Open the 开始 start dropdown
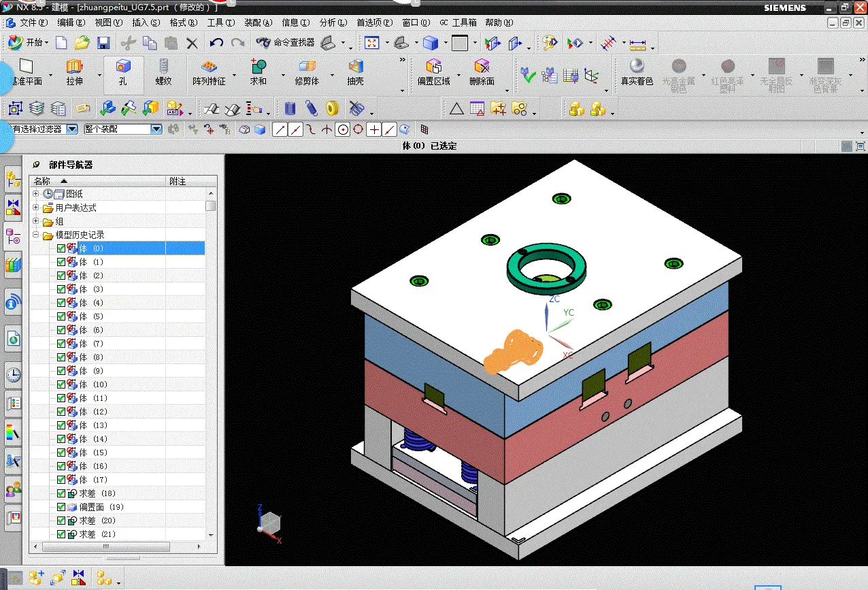This screenshot has width=868, height=590. click(28, 43)
